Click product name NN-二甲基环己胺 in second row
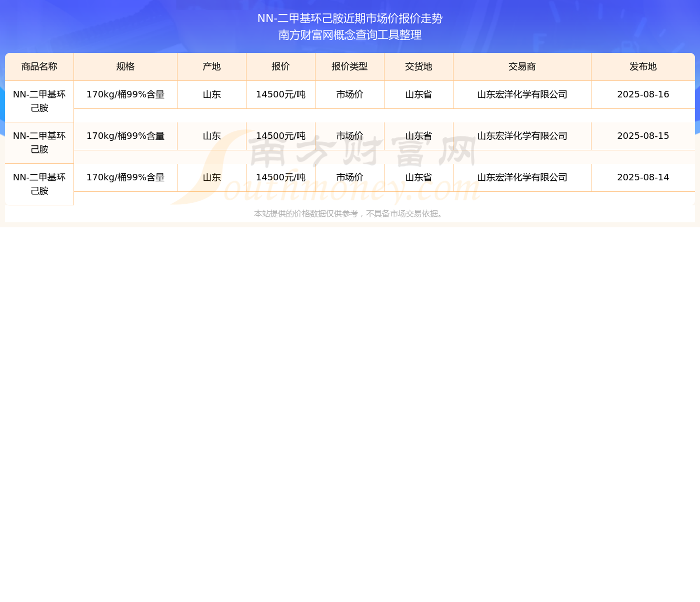 [39, 143]
